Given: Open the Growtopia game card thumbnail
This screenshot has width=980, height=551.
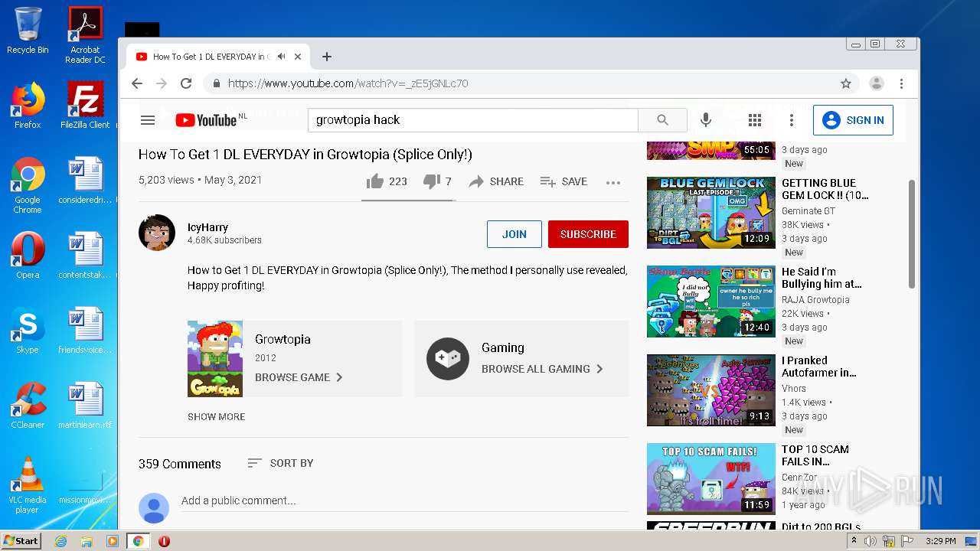Looking at the screenshot, I should click(215, 358).
